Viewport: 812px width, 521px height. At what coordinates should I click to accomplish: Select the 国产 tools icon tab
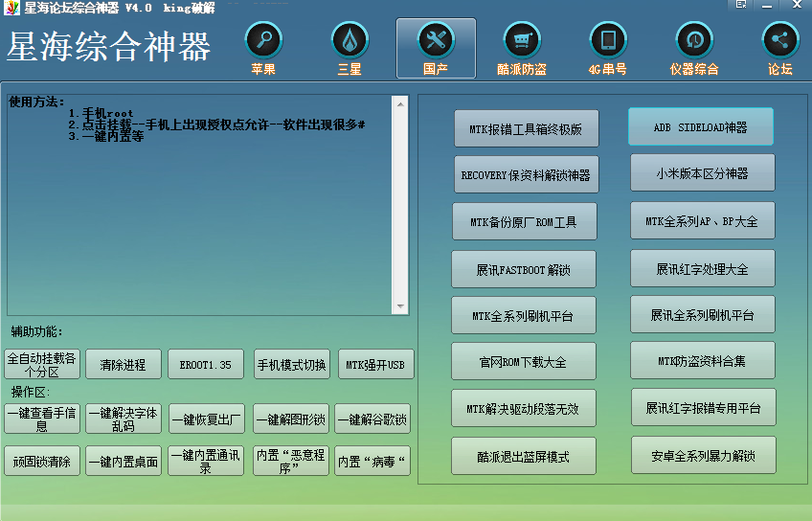point(436,48)
